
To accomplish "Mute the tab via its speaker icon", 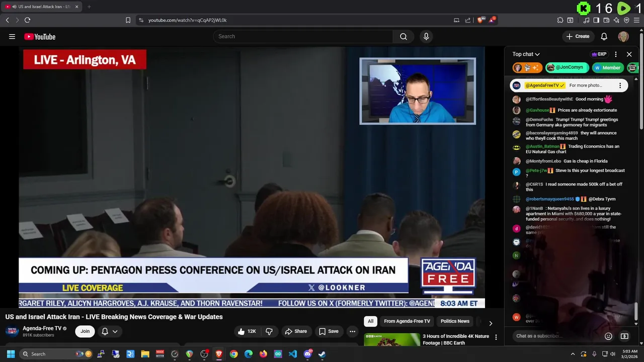I will [x=14, y=7].
